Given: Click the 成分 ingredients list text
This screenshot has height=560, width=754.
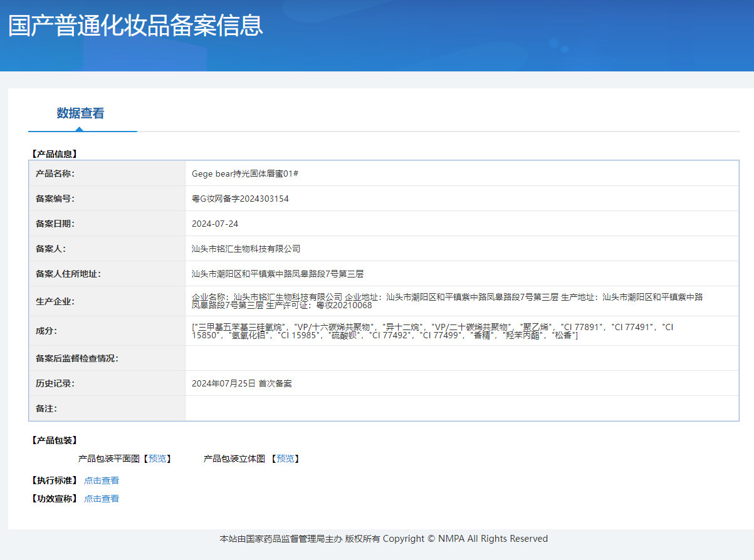Looking at the screenshot, I should [432, 331].
